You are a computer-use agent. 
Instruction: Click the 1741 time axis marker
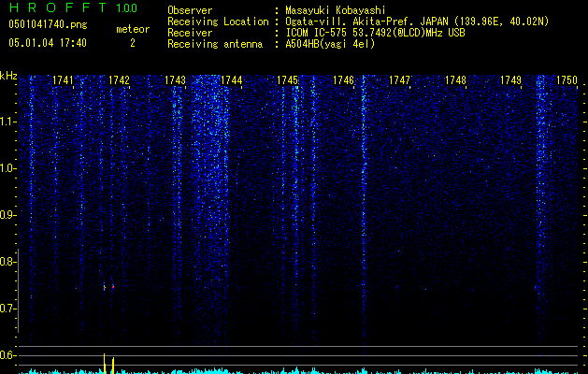click(x=63, y=80)
